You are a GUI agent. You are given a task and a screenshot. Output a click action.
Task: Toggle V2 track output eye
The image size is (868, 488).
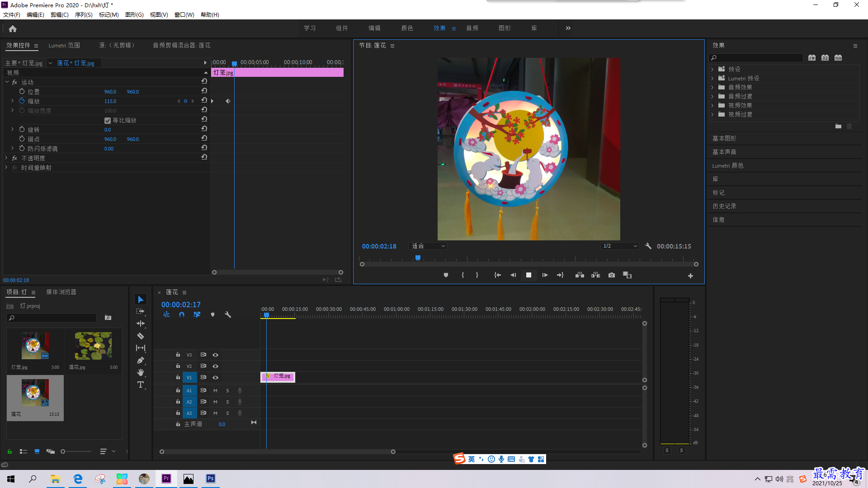click(216, 366)
